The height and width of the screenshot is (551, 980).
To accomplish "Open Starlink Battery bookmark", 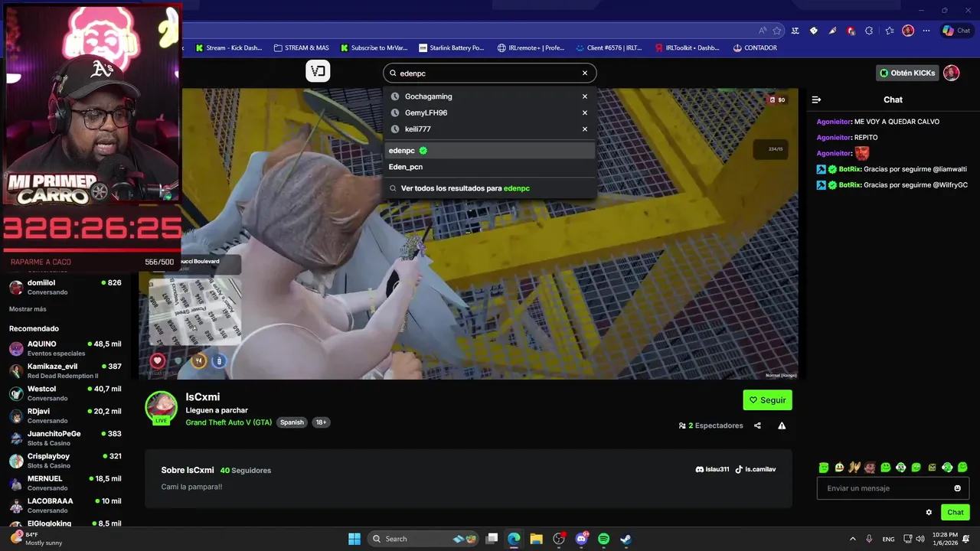I will tap(451, 47).
